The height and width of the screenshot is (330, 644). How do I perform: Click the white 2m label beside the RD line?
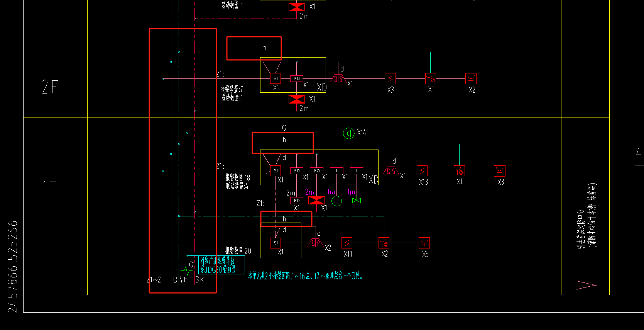click(291, 193)
